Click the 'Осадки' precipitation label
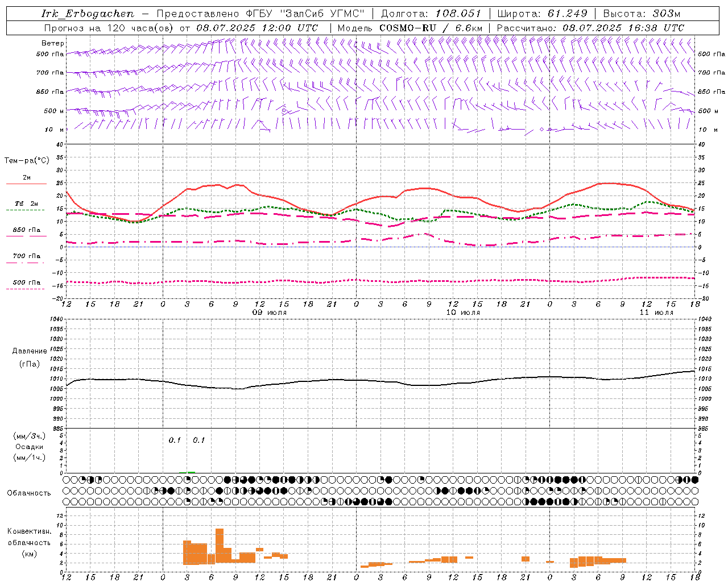This screenshot has width=728, height=582. click(30, 447)
